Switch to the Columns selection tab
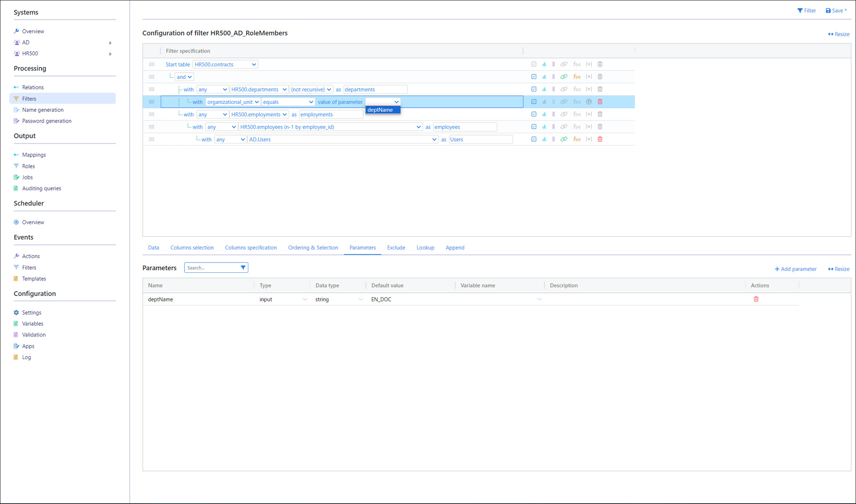Image resolution: width=856 pixels, height=504 pixels. [x=192, y=248]
